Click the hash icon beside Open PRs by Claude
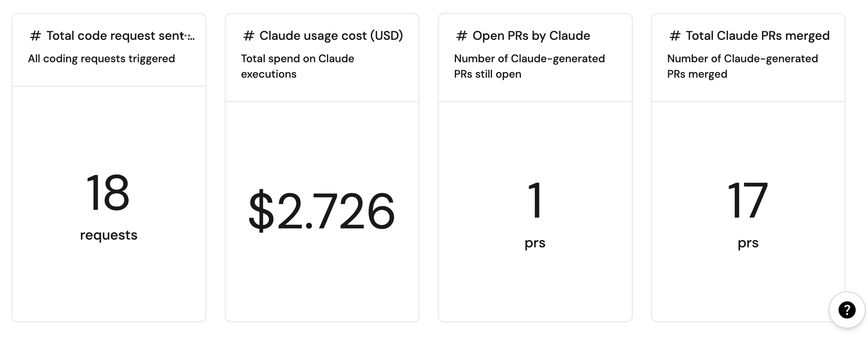The height and width of the screenshot is (337, 868). pos(461,36)
